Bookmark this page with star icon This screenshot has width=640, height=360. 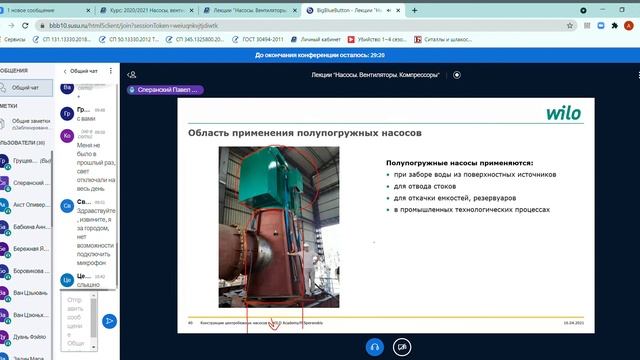[570, 26]
